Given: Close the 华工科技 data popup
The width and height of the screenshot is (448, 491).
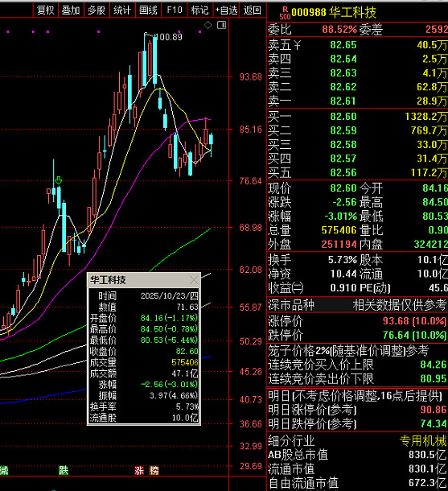Looking at the screenshot, I should point(194,279).
